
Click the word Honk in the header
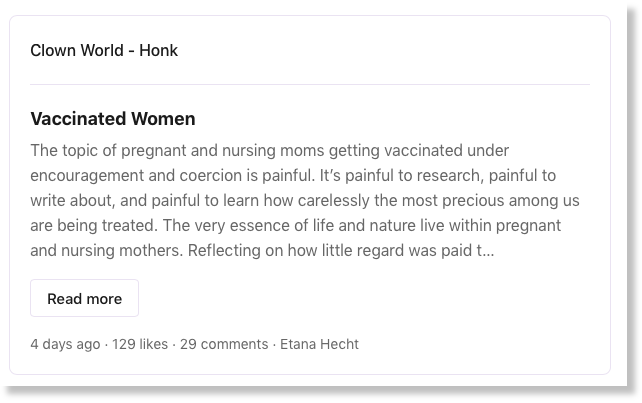(158, 50)
